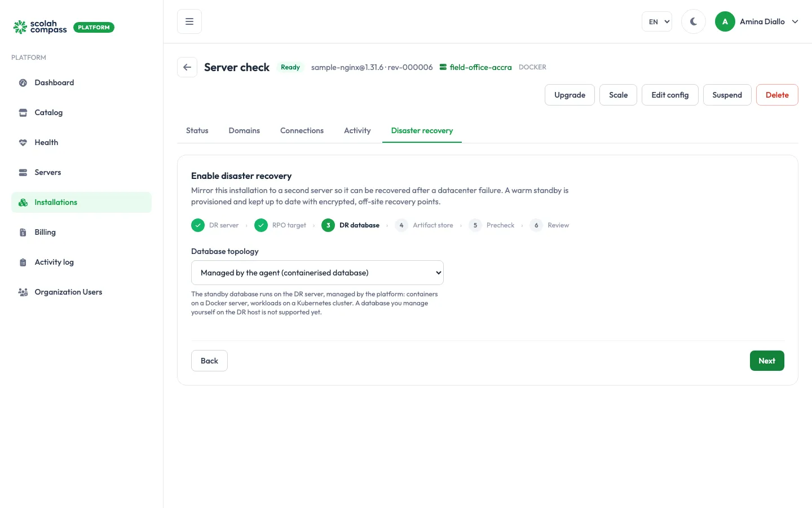The image size is (812, 508).
Task: Click the Scolah Compass logo
Action: point(40,27)
